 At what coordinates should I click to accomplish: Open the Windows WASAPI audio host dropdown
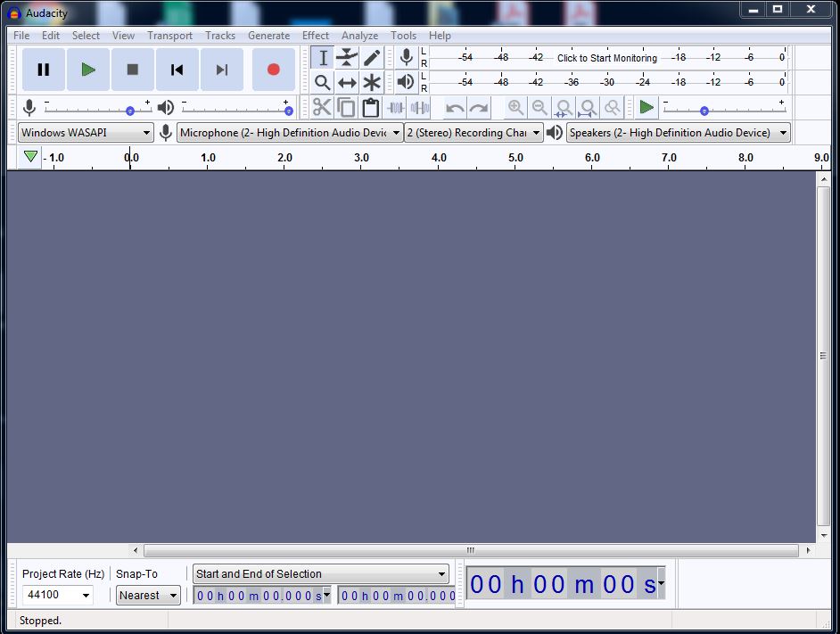point(86,132)
